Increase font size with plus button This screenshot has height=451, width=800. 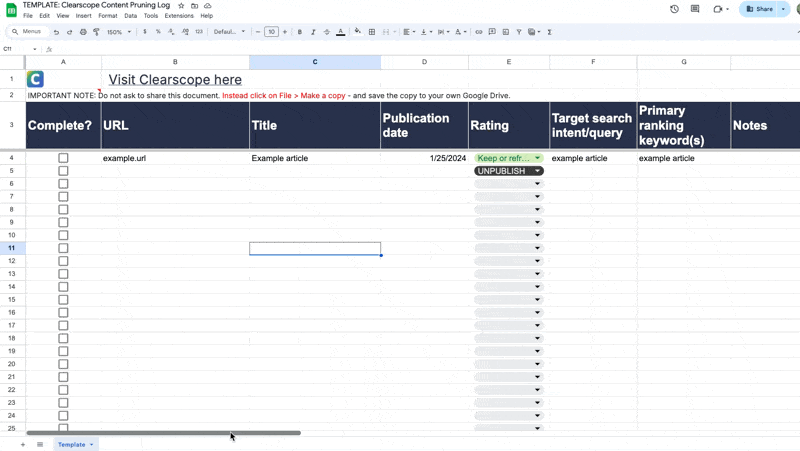click(285, 32)
